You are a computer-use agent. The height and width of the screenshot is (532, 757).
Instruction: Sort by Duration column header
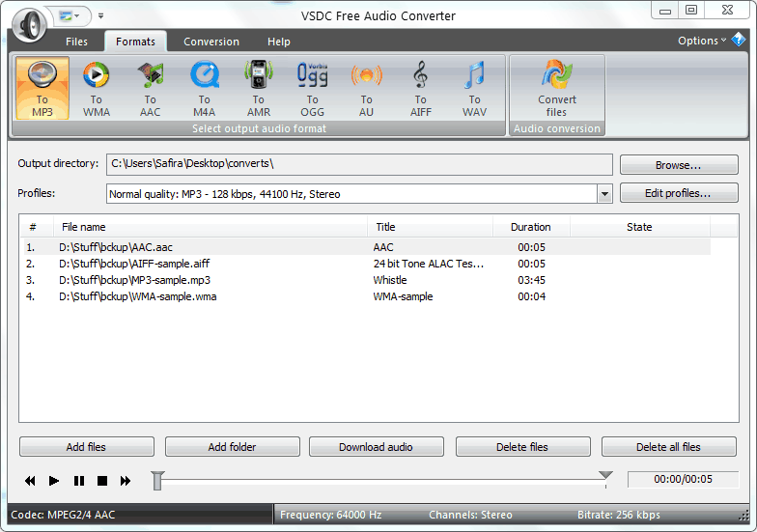click(x=531, y=227)
